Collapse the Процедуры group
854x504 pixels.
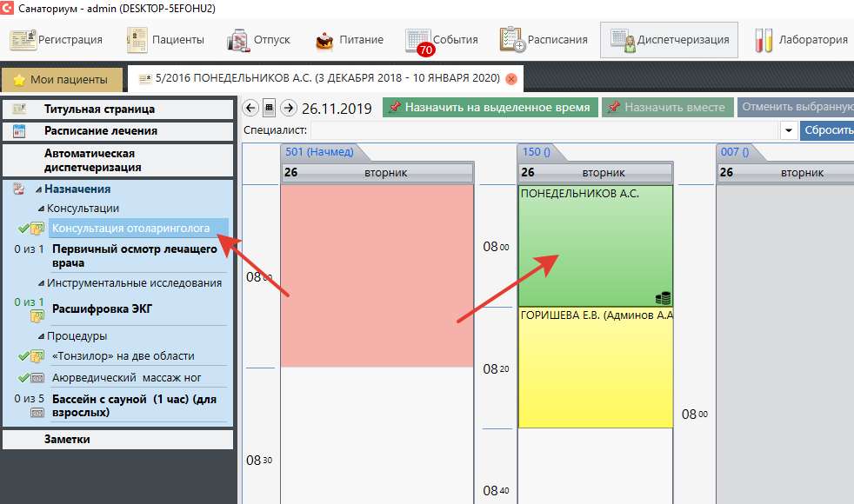coord(40,336)
